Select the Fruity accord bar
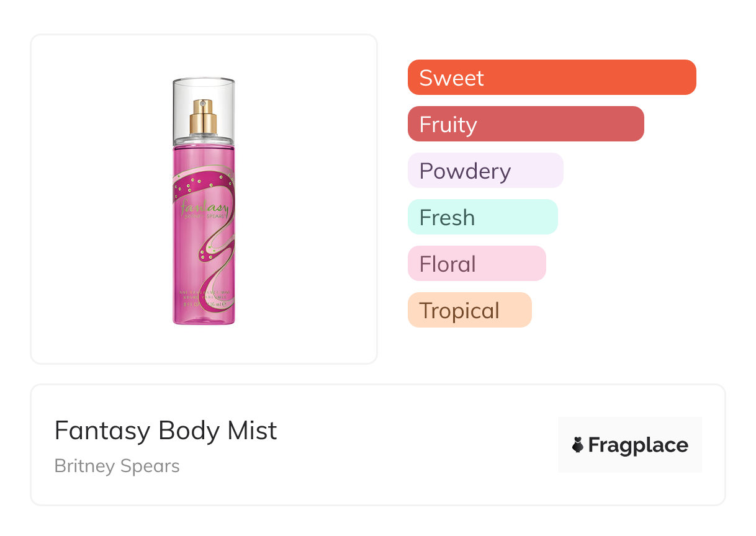This screenshot has height=536, width=756. (x=526, y=124)
